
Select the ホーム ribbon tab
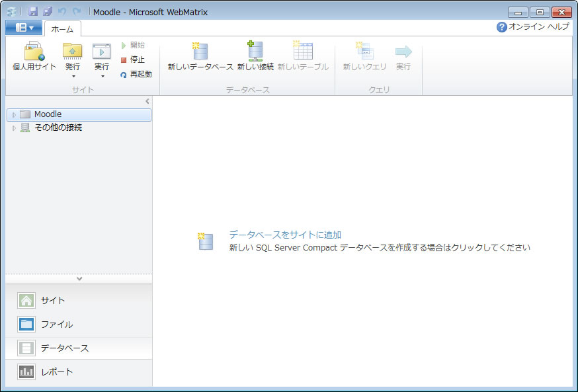pos(62,28)
